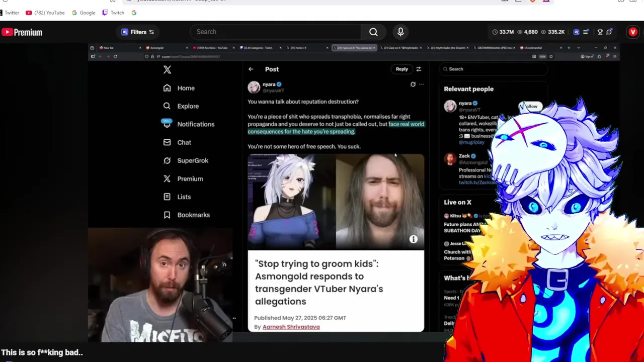The height and width of the screenshot is (362, 644).
Task: Open Bookmarks in X sidebar
Action: [x=187, y=215]
